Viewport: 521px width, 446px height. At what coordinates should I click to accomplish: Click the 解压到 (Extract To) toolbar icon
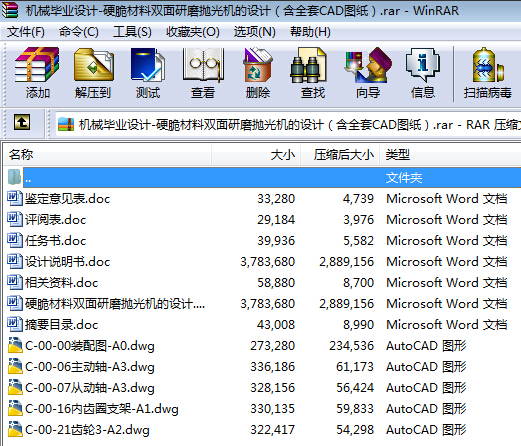(x=94, y=65)
